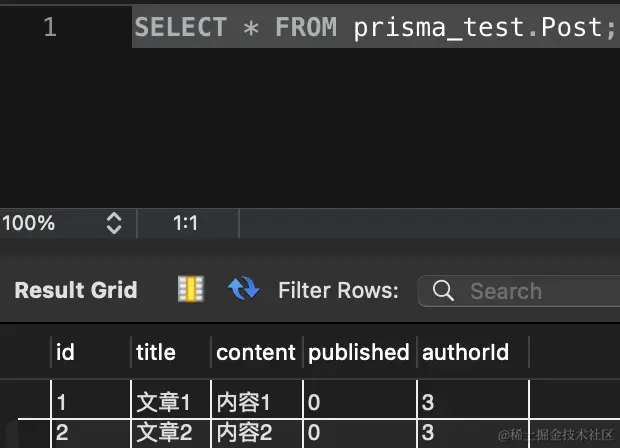Click authorId value 3 in second row
The image size is (620, 448).
pos(473,433)
